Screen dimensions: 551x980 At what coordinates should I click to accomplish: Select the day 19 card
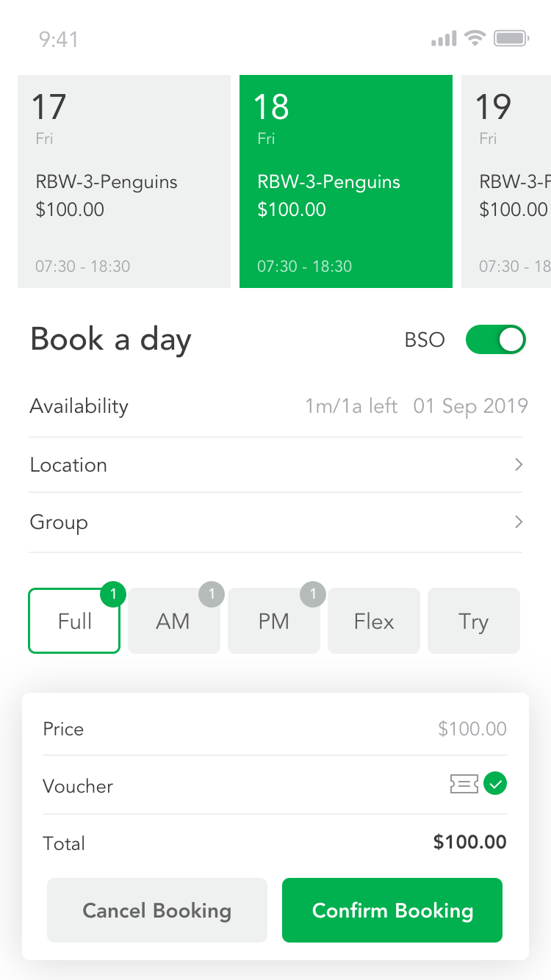click(506, 181)
